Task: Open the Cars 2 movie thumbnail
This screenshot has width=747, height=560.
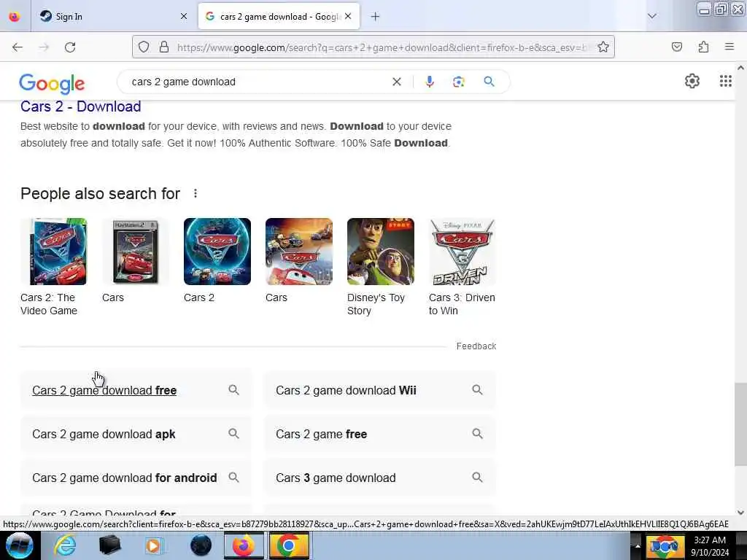Action: point(217,252)
